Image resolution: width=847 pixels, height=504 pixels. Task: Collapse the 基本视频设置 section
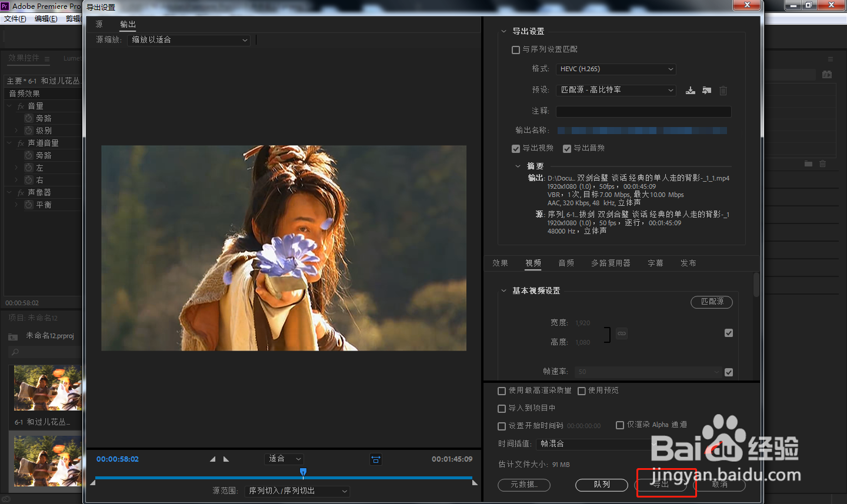(503, 291)
